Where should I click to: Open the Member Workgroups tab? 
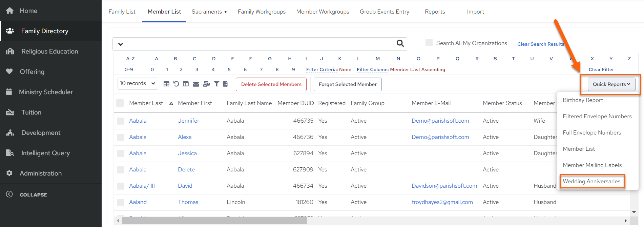(x=323, y=12)
